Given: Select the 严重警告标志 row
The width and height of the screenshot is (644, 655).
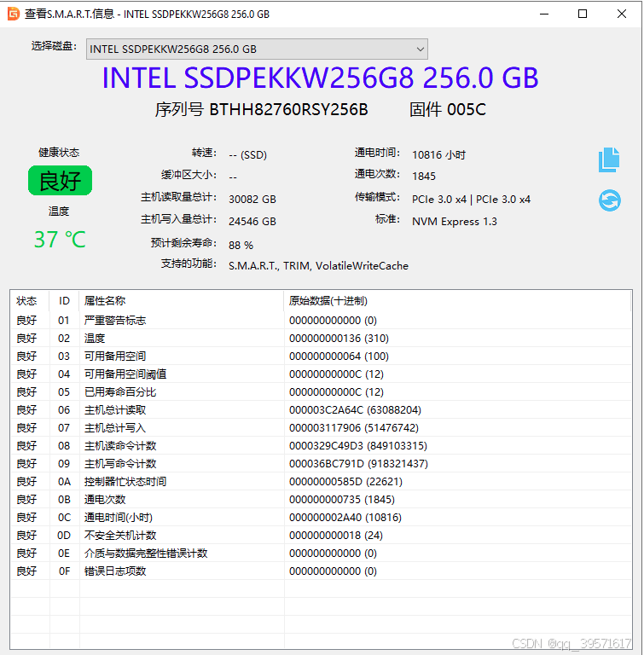Looking at the screenshot, I should [x=321, y=321].
